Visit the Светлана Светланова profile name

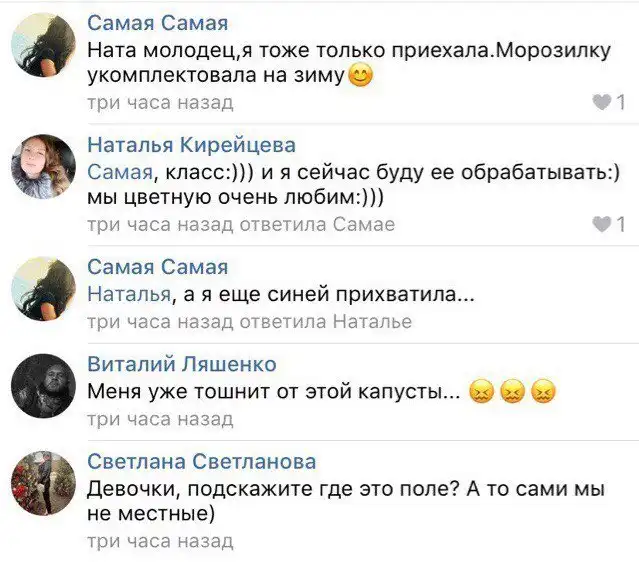(201, 461)
